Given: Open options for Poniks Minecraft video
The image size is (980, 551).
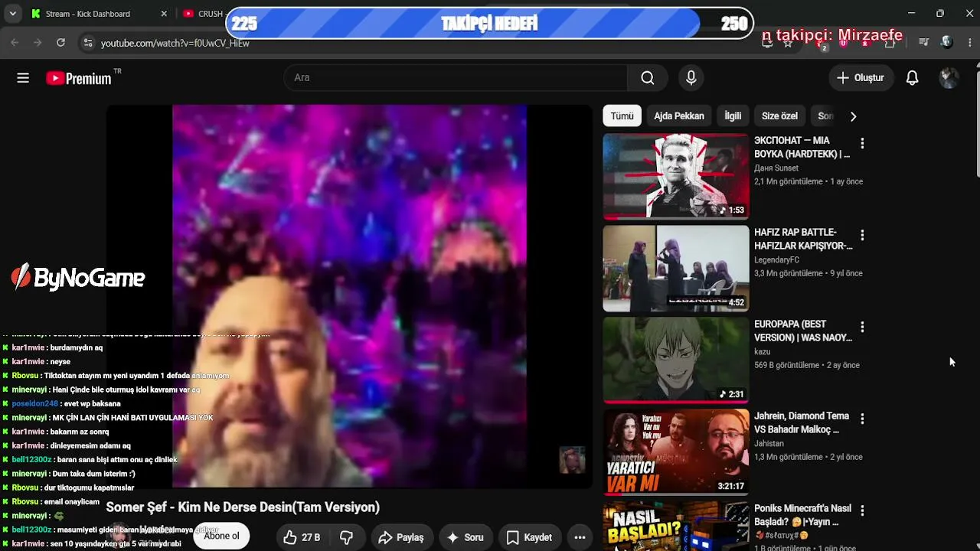Looking at the screenshot, I should 862,510.
